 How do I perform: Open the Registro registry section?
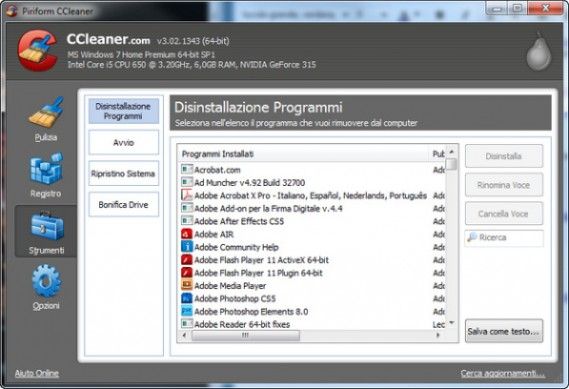[x=46, y=175]
